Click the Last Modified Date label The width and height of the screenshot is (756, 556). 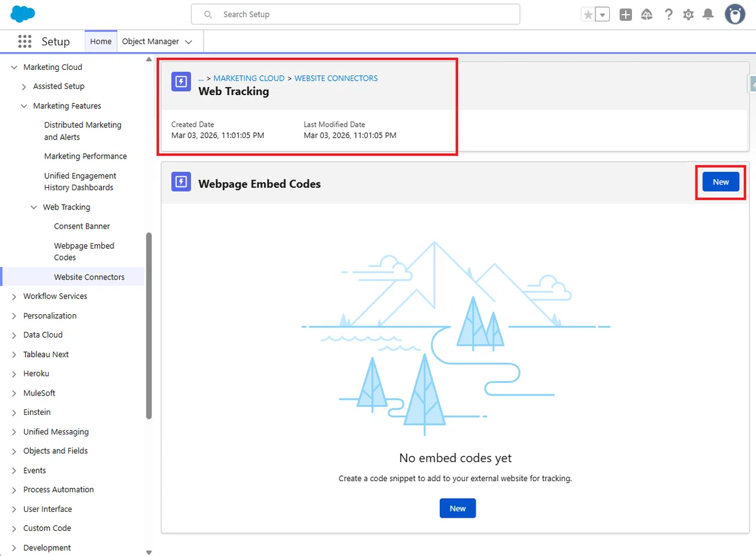334,125
